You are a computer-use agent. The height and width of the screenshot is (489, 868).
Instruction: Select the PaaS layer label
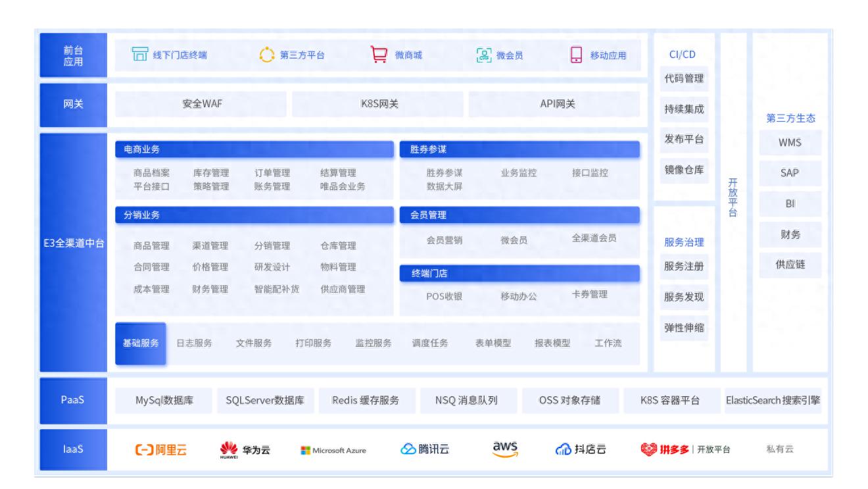[73, 400]
